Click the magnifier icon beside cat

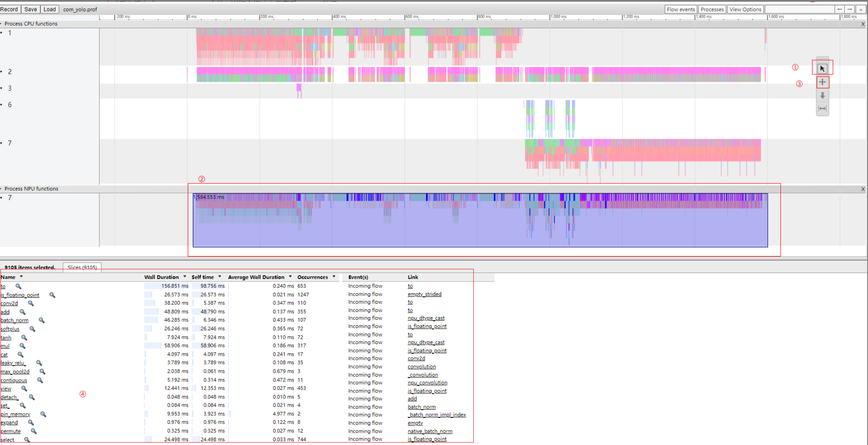point(20,354)
